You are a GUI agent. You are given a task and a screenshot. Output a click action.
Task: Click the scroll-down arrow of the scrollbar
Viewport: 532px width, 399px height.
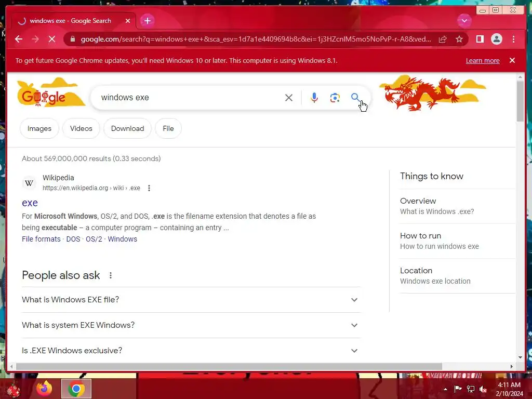point(521,357)
